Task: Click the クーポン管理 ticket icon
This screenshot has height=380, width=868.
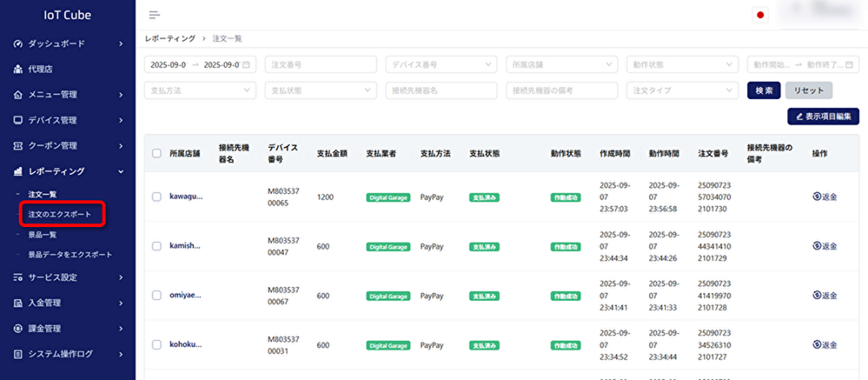Action: click(18, 145)
